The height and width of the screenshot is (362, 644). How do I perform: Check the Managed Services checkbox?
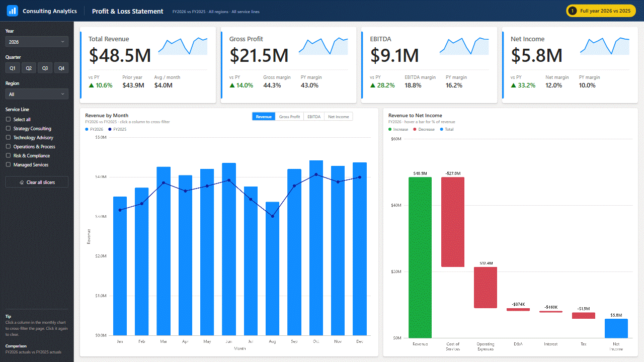pyautogui.click(x=8, y=164)
